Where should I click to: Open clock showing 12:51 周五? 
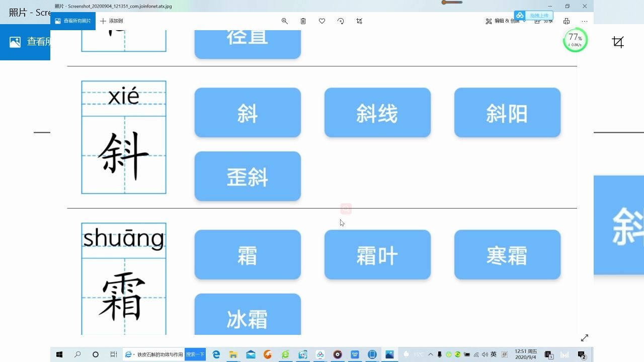(x=526, y=354)
